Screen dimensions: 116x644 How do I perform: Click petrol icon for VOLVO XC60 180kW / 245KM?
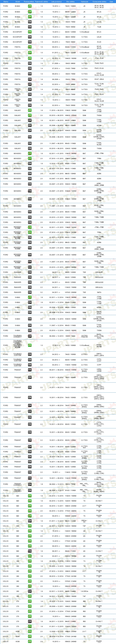(x=30, y=641)
